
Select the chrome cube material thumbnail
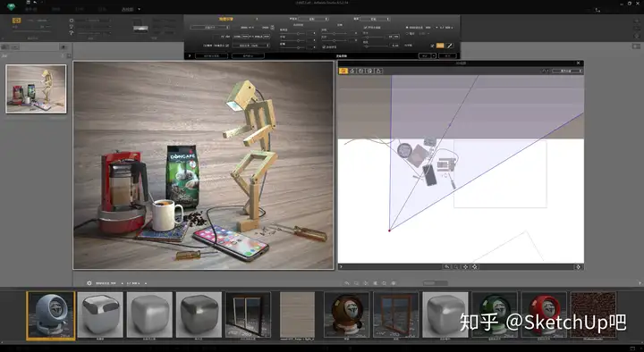pos(100,315)
